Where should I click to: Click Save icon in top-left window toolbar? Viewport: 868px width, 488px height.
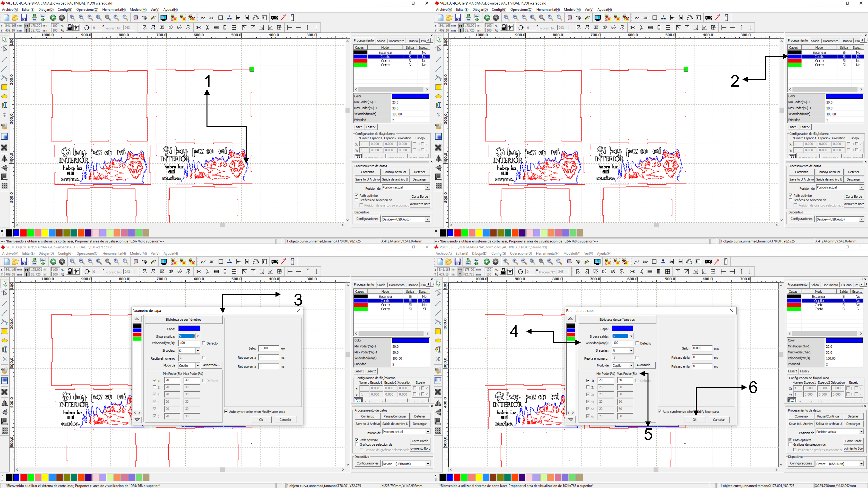[24, 18]
